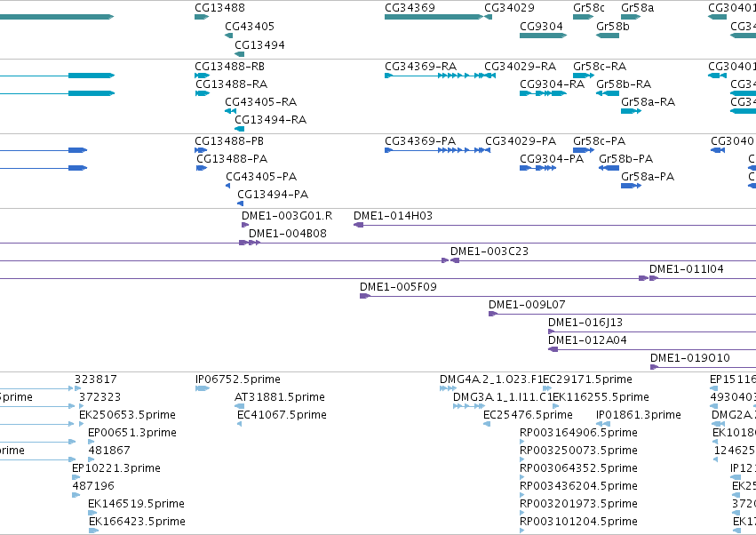This screenshot has height=535, width=756.
Task: Click the CG13488-PB protein label
Action: click(x=229, y=141)
